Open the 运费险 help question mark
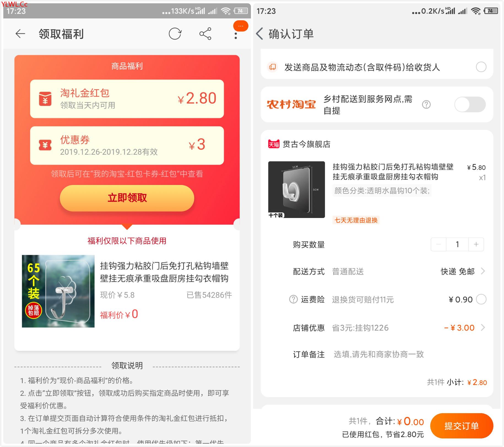The width and height of the screenshot is (504, 447). 293,299
